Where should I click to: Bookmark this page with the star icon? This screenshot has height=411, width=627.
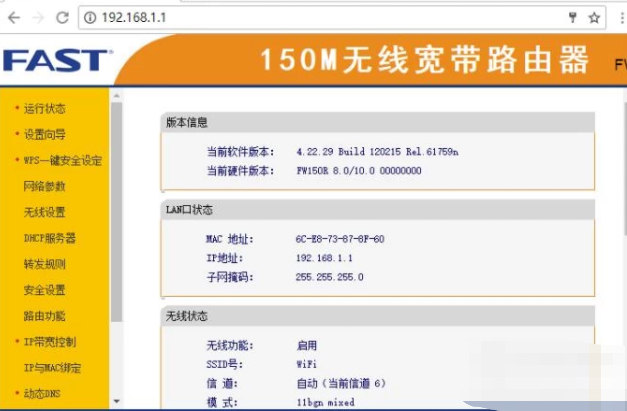point(594,18)
